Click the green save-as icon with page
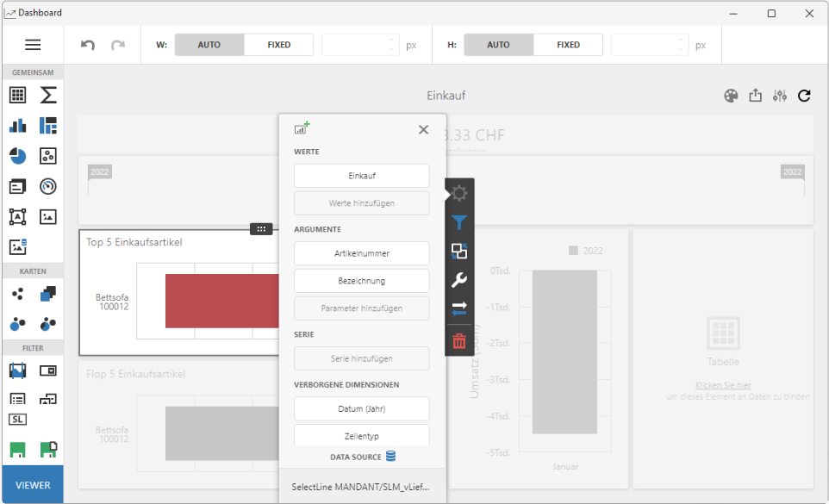Image resolution: width=829 pixels, height=504 pixels. coord(48,450)
